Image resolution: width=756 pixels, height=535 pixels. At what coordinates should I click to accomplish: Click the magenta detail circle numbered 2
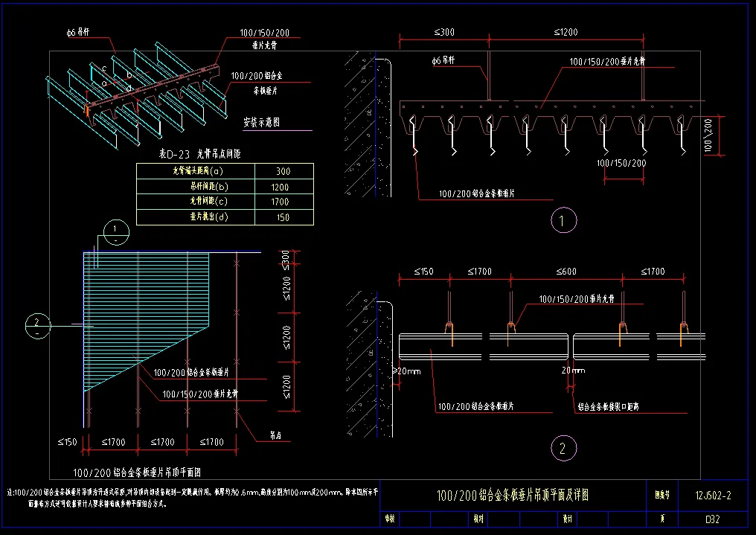pyautogui.click(x=563, y=448)
